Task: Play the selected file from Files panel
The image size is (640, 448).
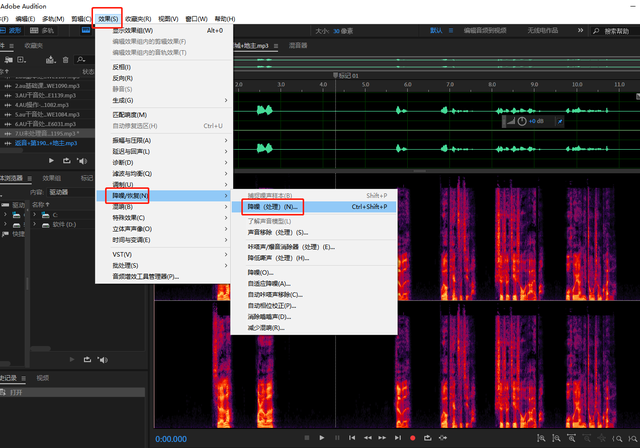Action: pos(51,161)
